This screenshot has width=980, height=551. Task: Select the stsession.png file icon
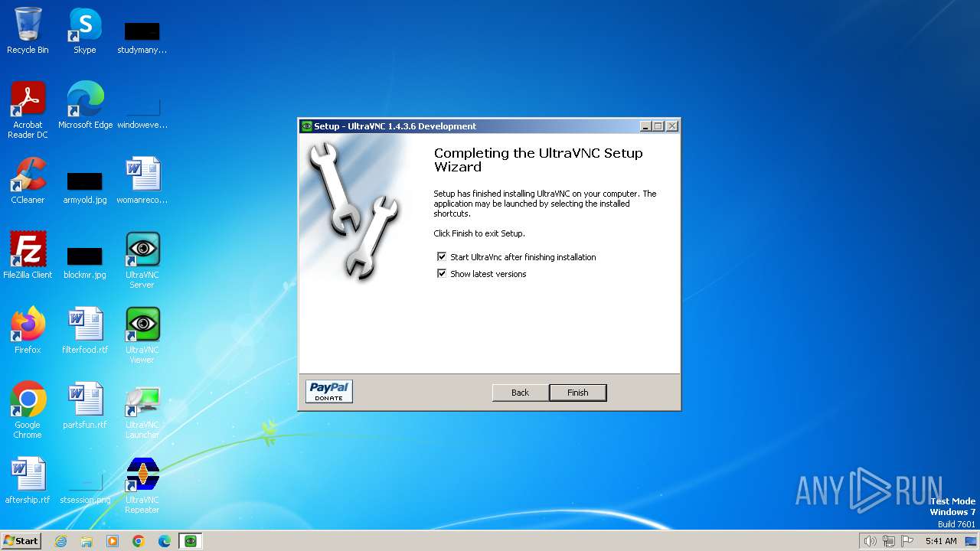85,488
